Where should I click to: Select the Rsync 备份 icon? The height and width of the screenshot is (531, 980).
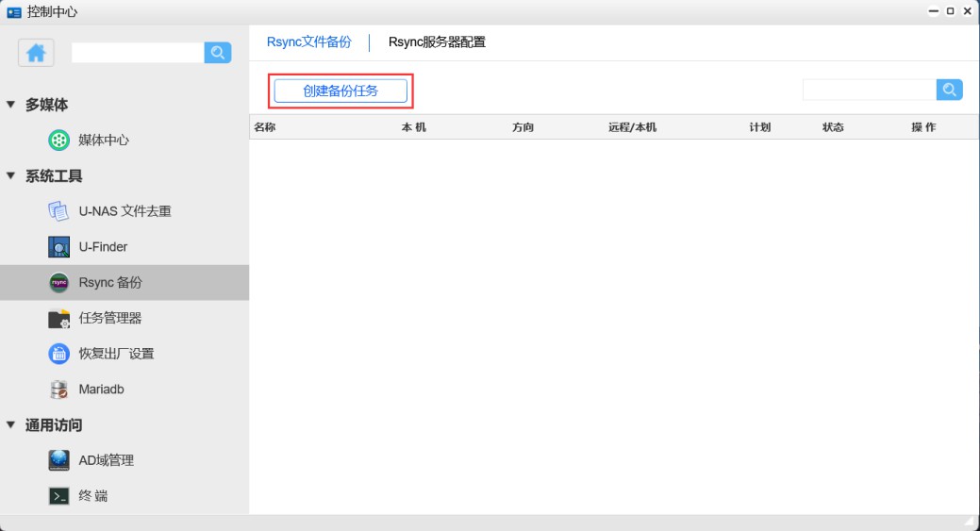point(58,283)
